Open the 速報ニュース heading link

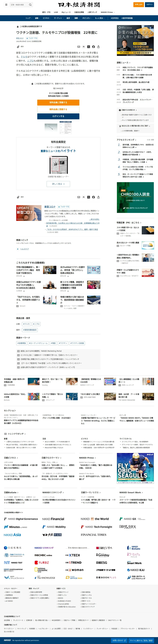pyautogui.click(x=123, y=63)
